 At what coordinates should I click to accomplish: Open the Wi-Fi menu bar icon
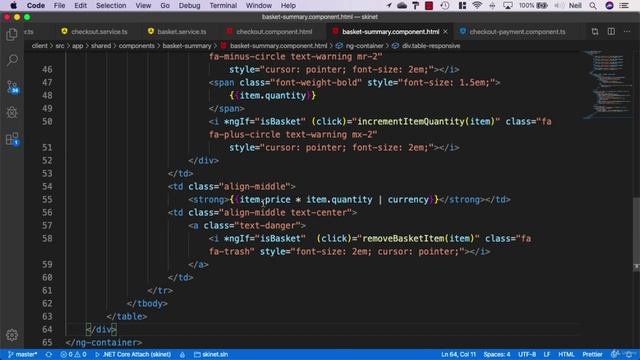477,6
